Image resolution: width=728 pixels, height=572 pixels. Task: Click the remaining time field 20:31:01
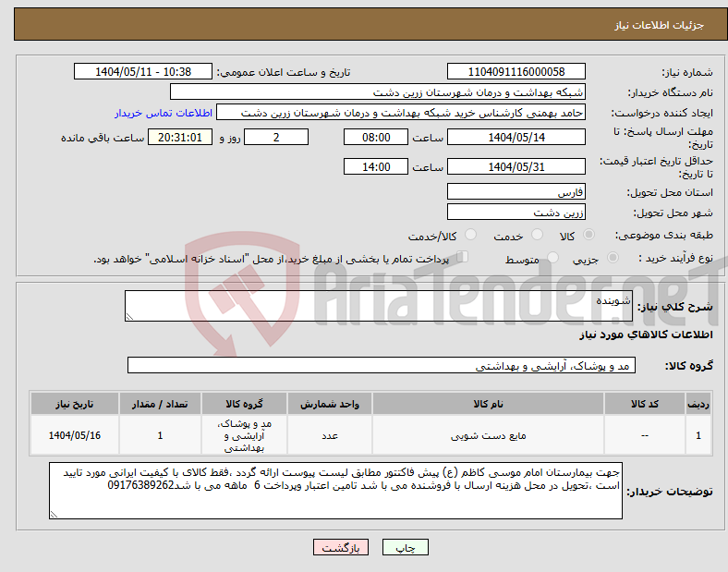(x=180, y=137)
